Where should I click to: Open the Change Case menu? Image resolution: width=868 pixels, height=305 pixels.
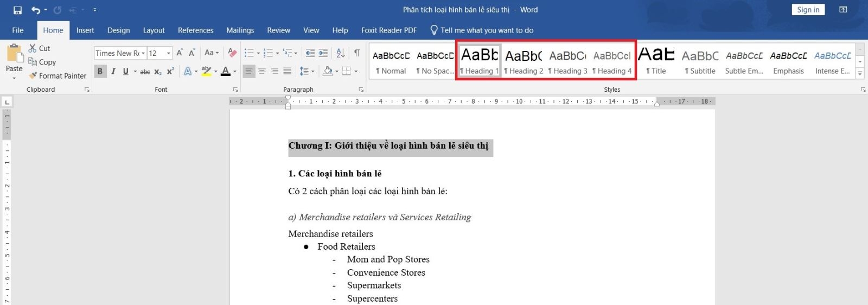211,53
